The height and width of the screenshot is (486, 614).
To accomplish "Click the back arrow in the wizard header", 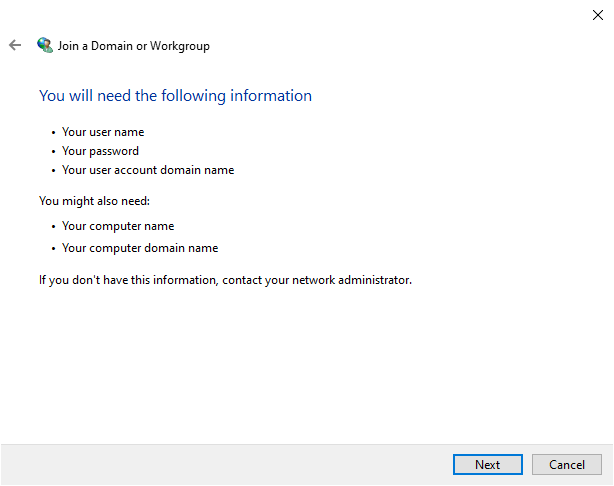I will pyautogui.click(x=15, y=45).
